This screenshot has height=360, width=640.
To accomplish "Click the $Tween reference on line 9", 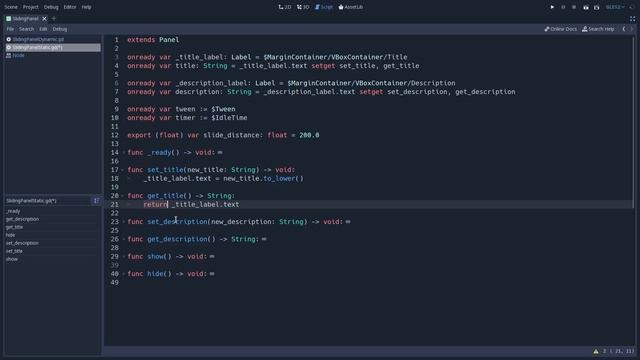I will point(223,109).
